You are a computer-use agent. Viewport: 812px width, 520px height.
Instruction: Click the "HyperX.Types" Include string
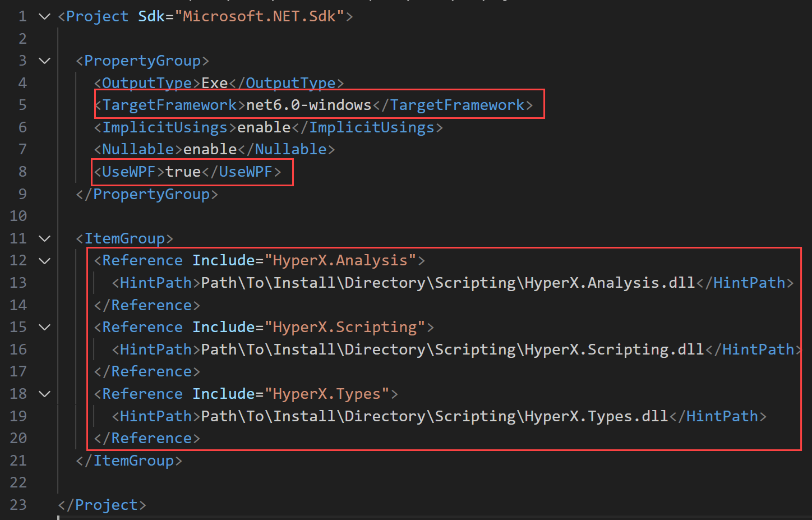(327, 394)
